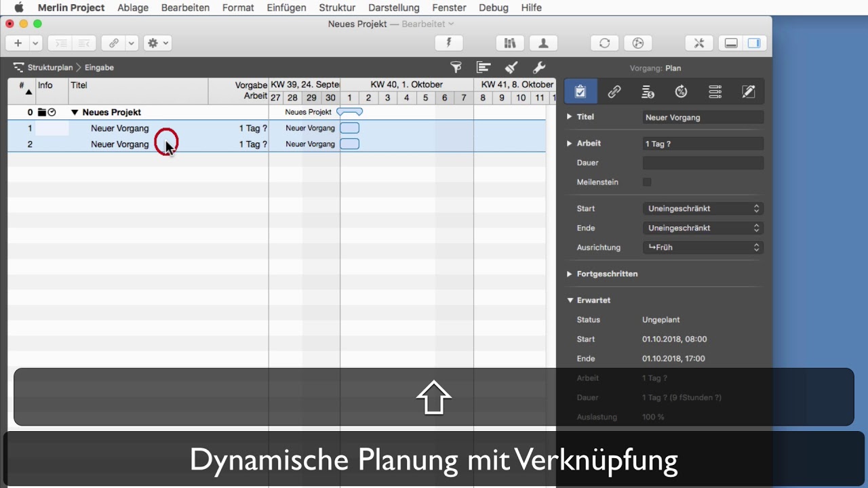The width and height of the screenshot is (868, 488).
Task: Select the notes pencil inspector tab
Action: [749, 91]
